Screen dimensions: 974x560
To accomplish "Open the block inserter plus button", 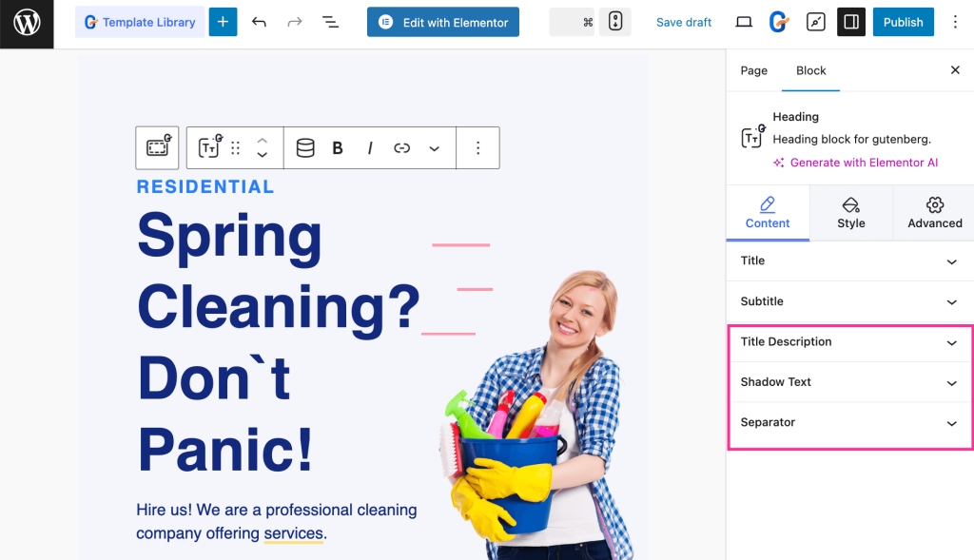I will [223, 21].
